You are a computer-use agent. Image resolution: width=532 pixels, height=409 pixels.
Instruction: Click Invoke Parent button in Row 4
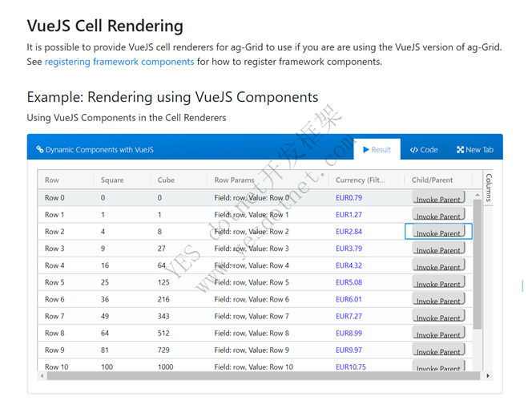click(438, 265)
